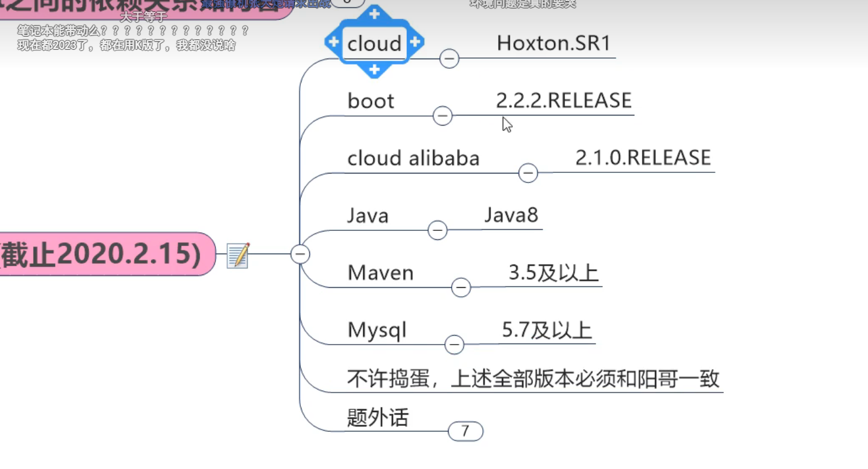Click the left plus handle on cloud node

click(x=334, y=42)
